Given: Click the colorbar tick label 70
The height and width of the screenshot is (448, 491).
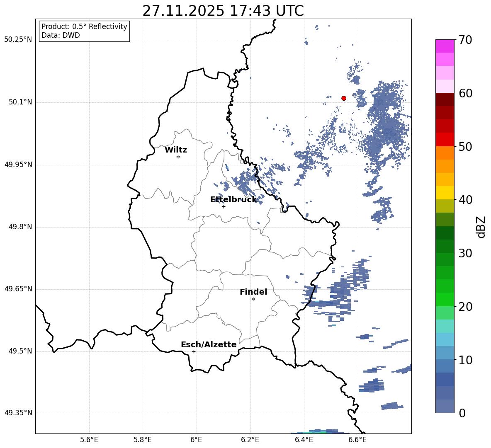Looking at the screenshot, I should coord(465,40).
